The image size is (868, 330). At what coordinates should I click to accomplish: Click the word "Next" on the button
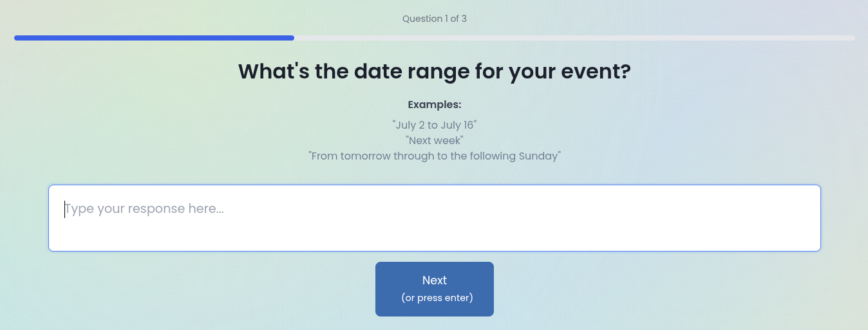[x=434, y=280]
